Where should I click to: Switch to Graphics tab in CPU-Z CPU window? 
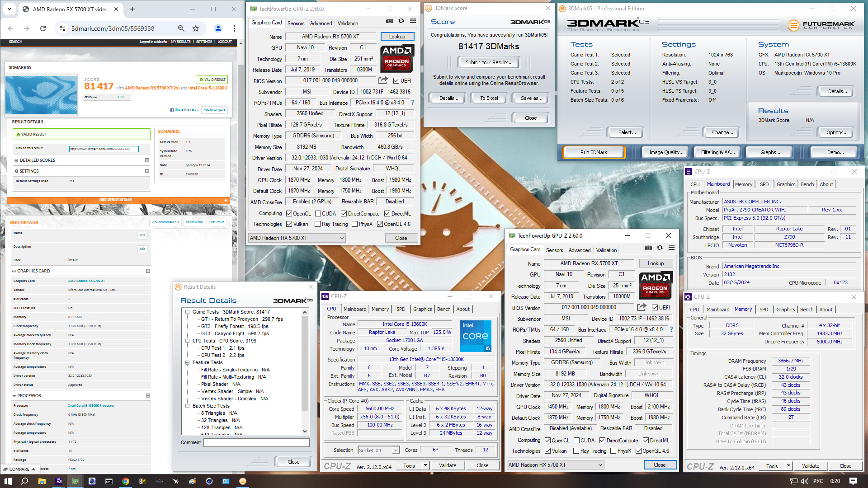click(422, 309)
